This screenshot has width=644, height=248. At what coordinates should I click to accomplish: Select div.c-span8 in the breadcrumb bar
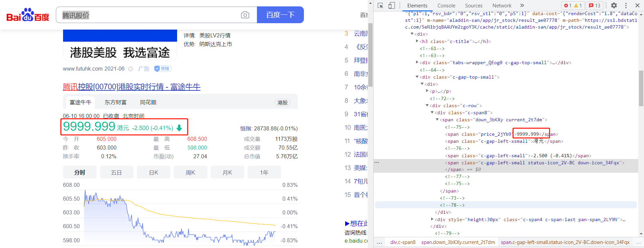(403, 242)
